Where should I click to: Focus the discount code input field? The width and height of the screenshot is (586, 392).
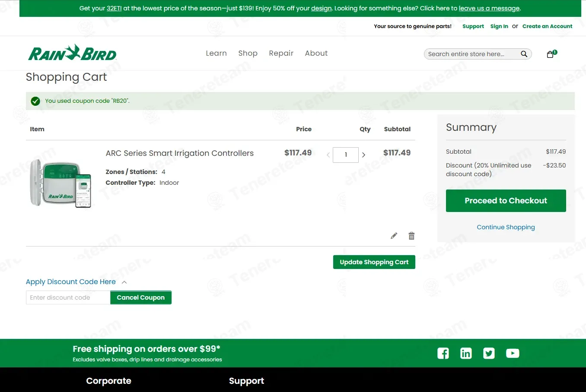pyautogui.click(x=68, y=297)
